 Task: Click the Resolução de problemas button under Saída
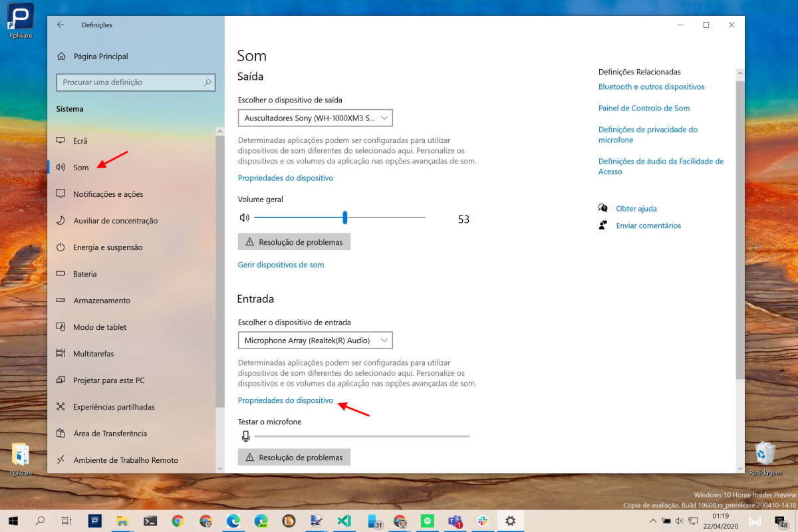[294, 241]
